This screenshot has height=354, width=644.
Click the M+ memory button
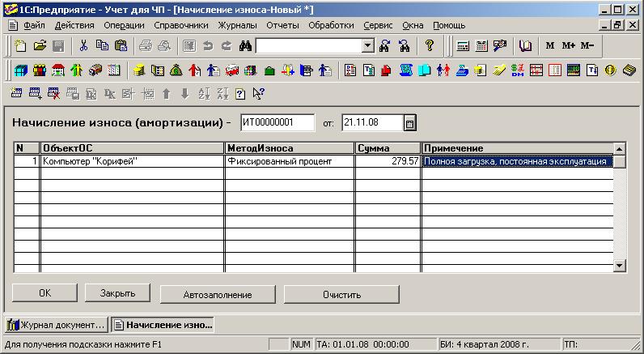click(x=568, y=46)
